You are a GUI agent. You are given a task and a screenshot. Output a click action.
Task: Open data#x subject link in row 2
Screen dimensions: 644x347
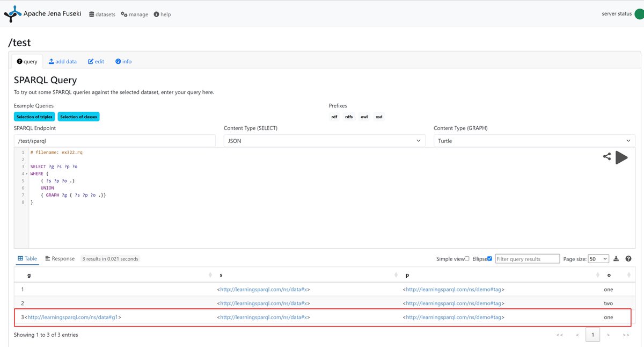click(264, 303)
